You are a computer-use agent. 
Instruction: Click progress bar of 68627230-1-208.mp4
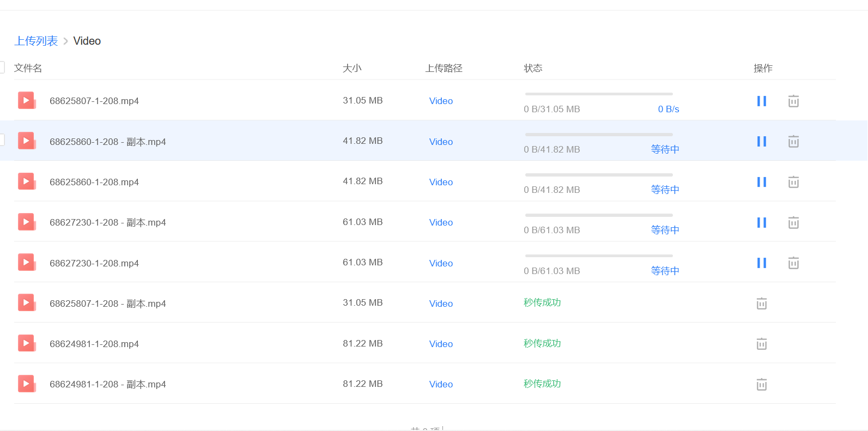tap(599, 256)
